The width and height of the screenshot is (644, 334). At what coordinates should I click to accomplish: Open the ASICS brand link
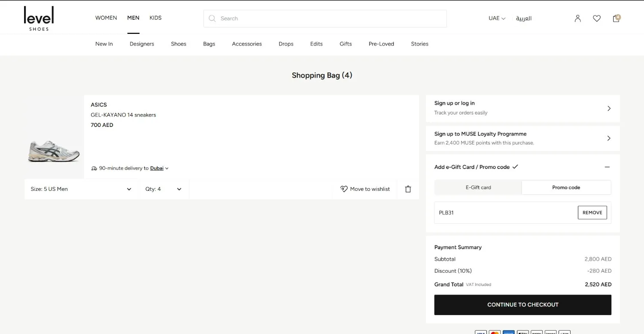click(x=99, y=105)
